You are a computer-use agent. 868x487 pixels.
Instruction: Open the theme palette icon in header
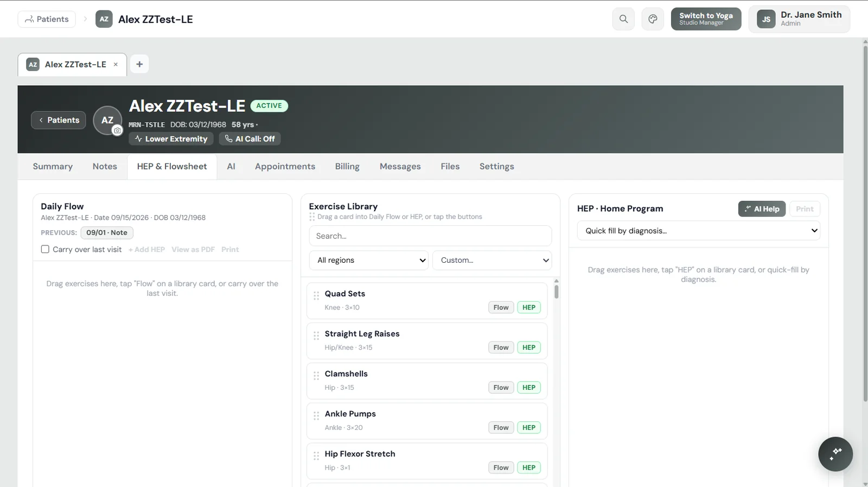coord(653,19)
